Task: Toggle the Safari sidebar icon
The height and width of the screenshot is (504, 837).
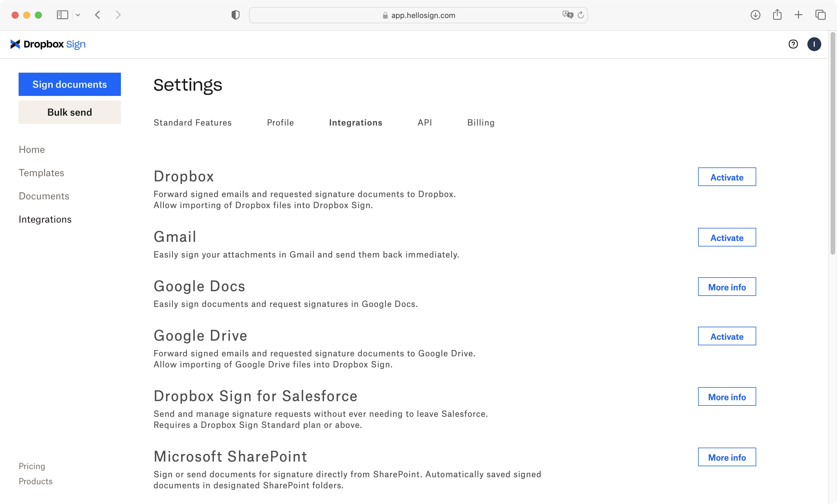Action: pyautogui.click(x=62, y=15)
